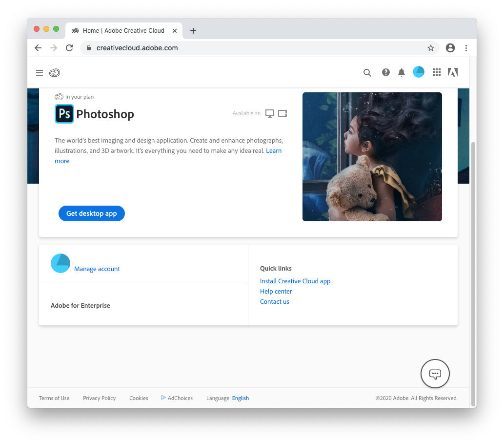Click the browser forward arrow
This screenshot has height=444, width=504.
tap(54, 48)
